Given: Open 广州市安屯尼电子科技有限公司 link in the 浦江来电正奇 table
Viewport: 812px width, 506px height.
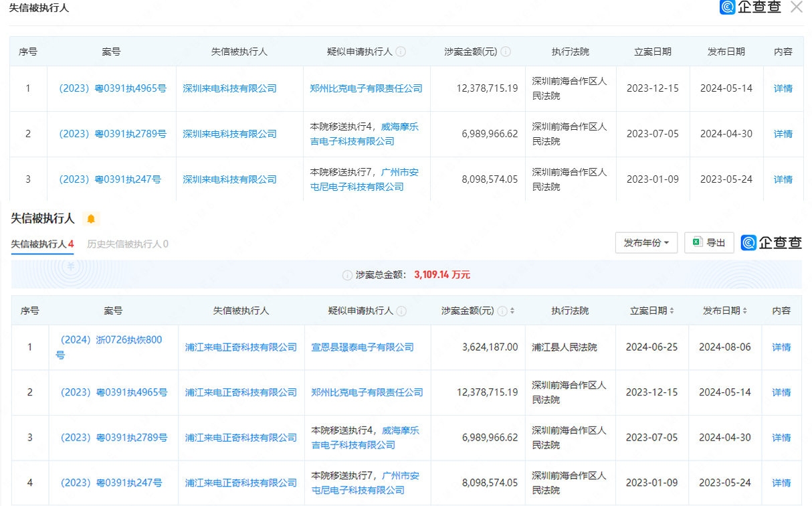Looking at the screenshot, I should pos(366,483).
